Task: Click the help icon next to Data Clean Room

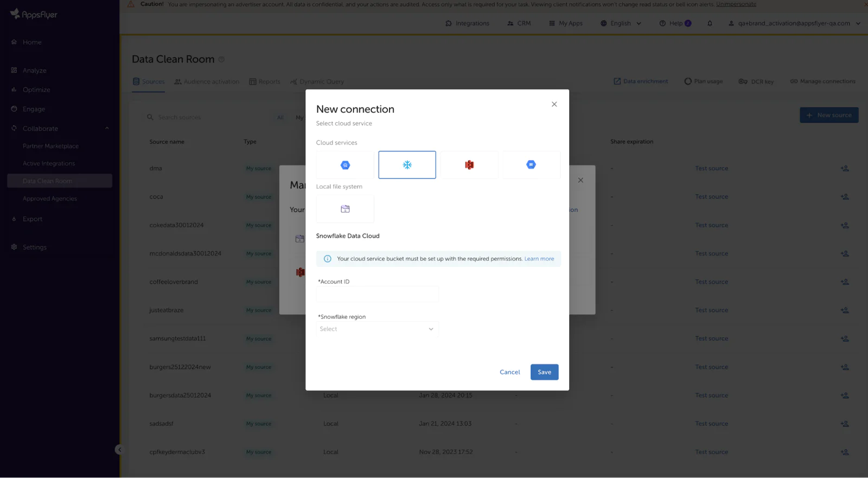Action: [x=221, y=59]
